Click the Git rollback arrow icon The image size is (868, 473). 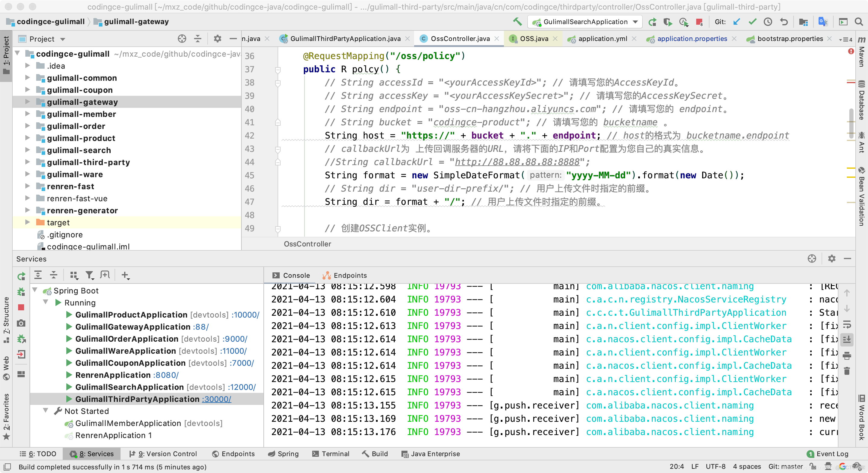[784, 22]
